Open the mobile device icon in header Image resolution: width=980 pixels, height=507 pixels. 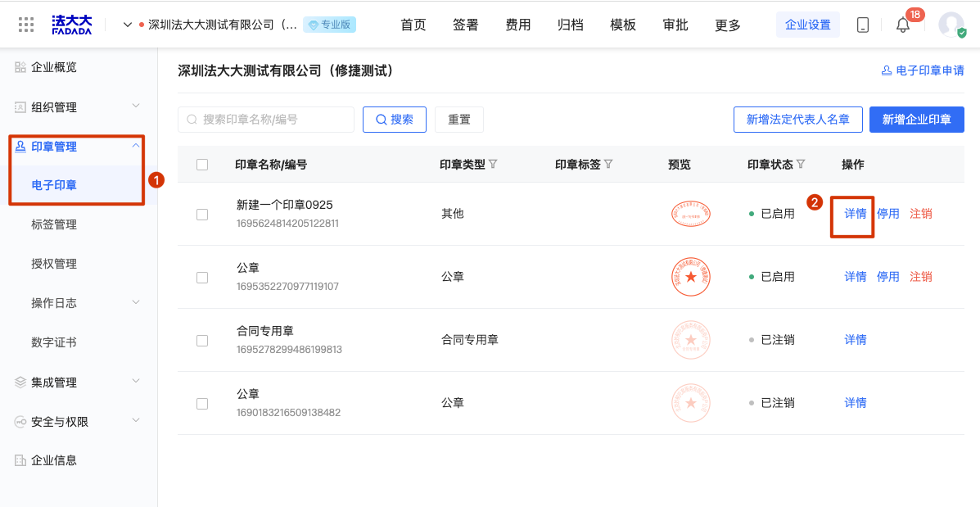coord(862,25)
